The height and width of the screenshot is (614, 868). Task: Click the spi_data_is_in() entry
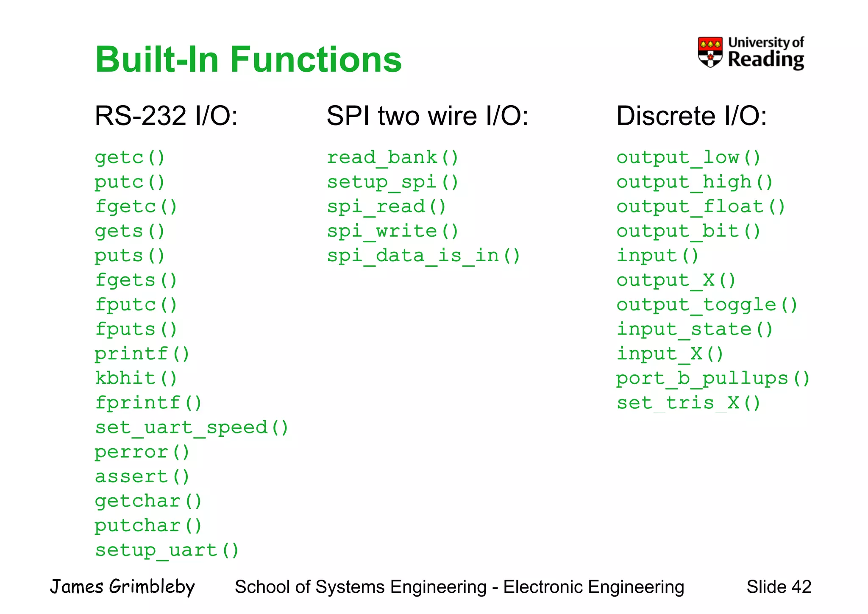pyautogui.click(x=423, y=256)
